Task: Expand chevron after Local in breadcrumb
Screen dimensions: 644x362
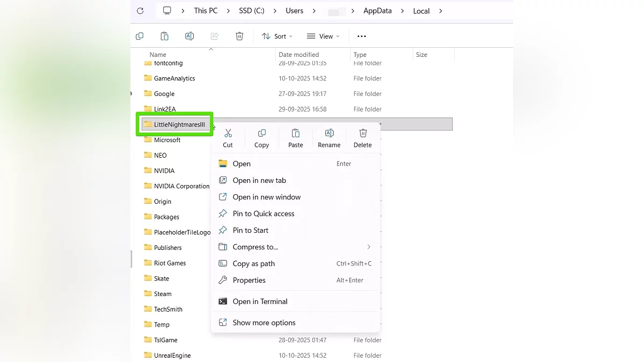Action: coord(441,11)
